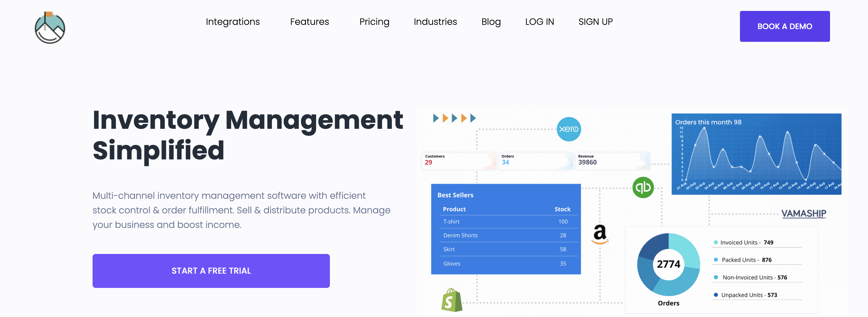Click the Vamaship logo

coord(804,213)
